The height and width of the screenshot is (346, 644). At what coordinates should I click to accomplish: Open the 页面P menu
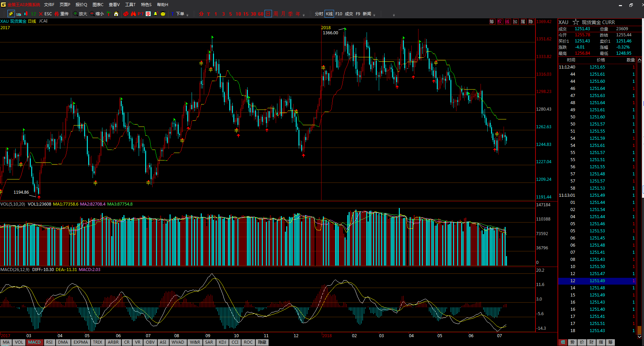65,4
